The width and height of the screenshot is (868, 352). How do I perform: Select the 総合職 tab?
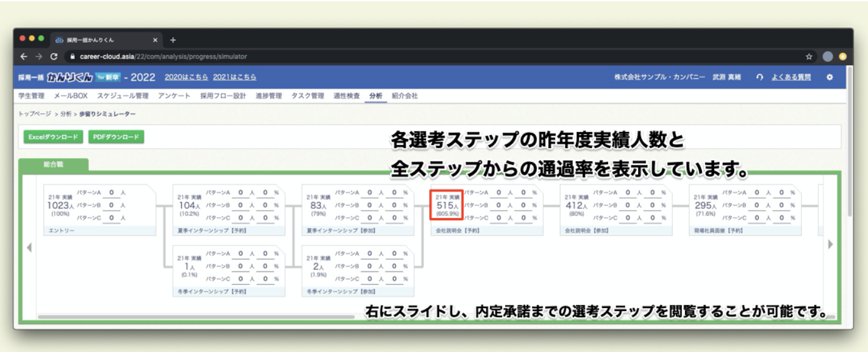click(x=54, y=165)
